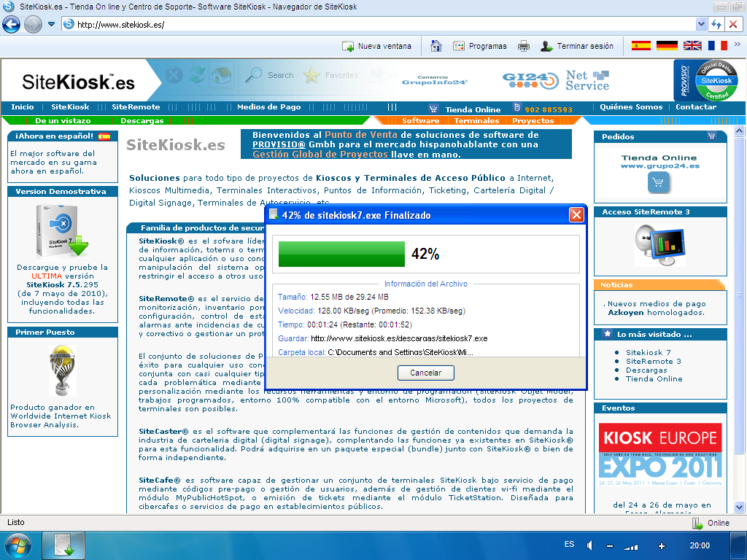Open the navigation history dropdown arrow
The image size is (747, 560).
pyautogui.click(x=51, y=24)
